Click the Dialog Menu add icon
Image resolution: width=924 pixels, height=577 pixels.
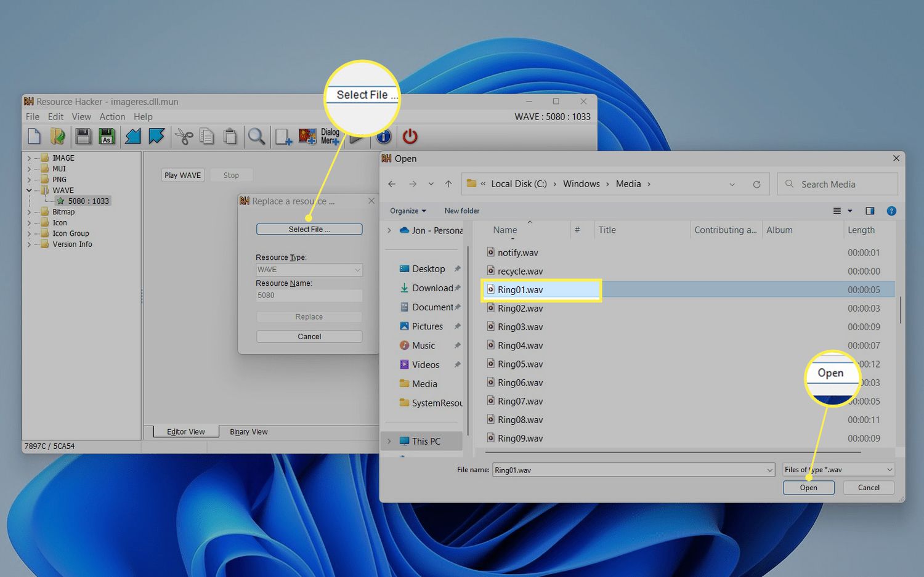pyautogui.click(x=330, y=136)
